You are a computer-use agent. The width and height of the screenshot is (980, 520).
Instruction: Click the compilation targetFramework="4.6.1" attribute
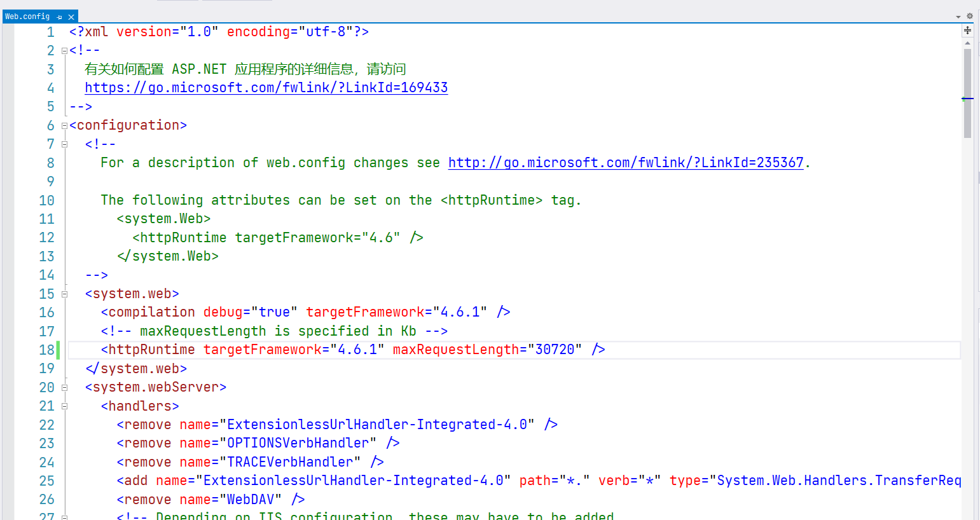click(x=397, y=312)
